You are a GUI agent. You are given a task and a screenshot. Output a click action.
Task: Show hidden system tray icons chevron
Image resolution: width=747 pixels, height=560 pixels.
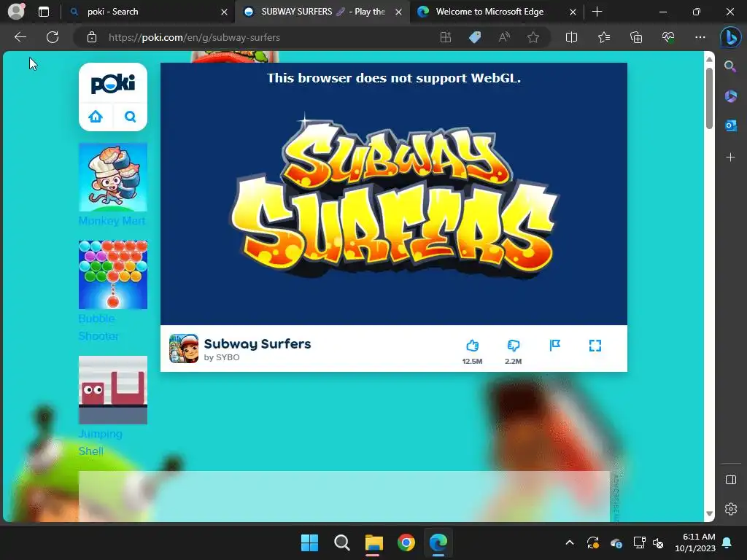569,542
